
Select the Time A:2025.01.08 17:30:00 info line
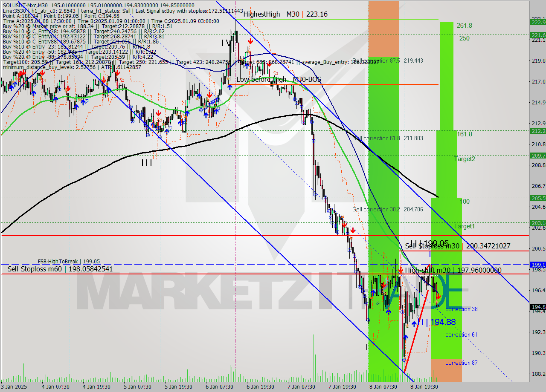[111, 21]
